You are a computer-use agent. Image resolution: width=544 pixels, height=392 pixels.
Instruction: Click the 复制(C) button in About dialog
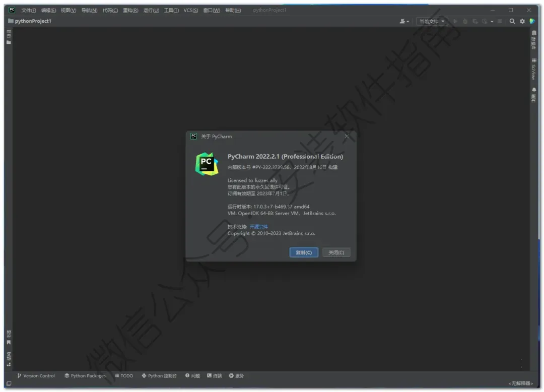pyautogui.click(x=304, y=252)
